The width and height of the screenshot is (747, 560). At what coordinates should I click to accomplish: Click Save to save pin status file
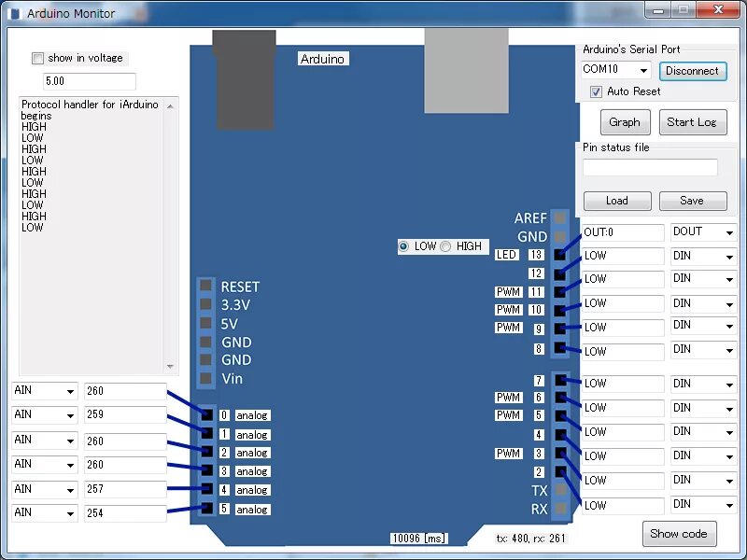tap(693, 201)
